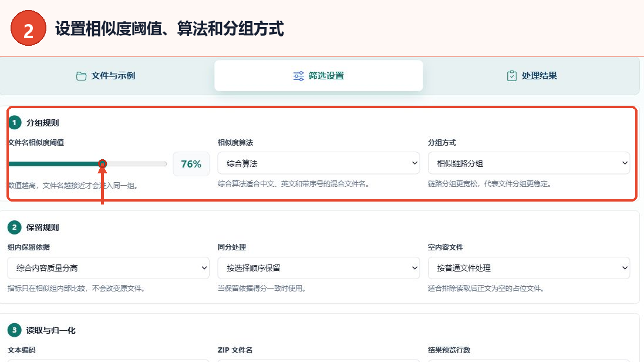Click the 文件名相似度阈值 slider handle
The image size is (644, 362).
[x=103, y=164]
